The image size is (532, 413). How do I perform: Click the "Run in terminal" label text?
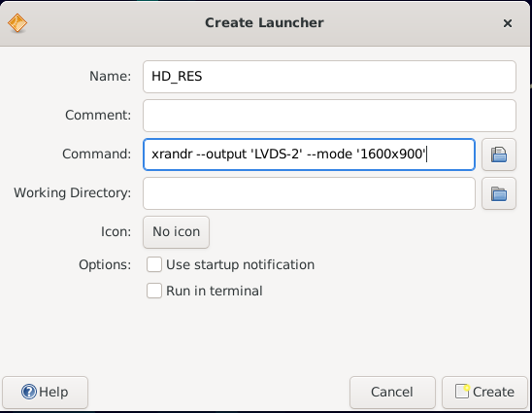pos(215,292)
